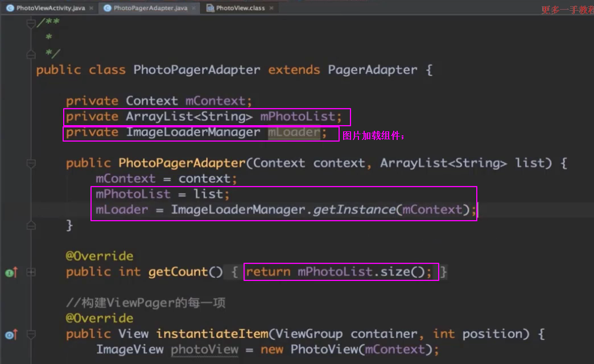
Task: Click the class icon on PhotoViewActivity.java tab
Action: (x=10, y=8)
